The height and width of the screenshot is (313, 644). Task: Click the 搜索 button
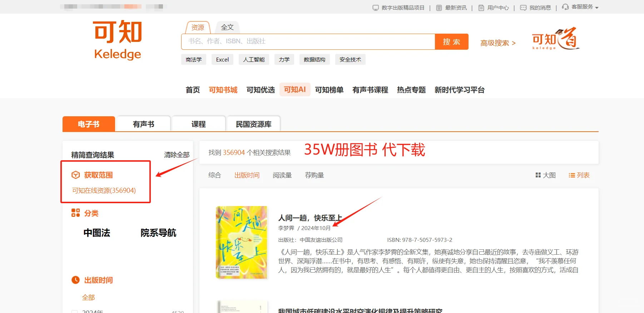tap(451, 41)
